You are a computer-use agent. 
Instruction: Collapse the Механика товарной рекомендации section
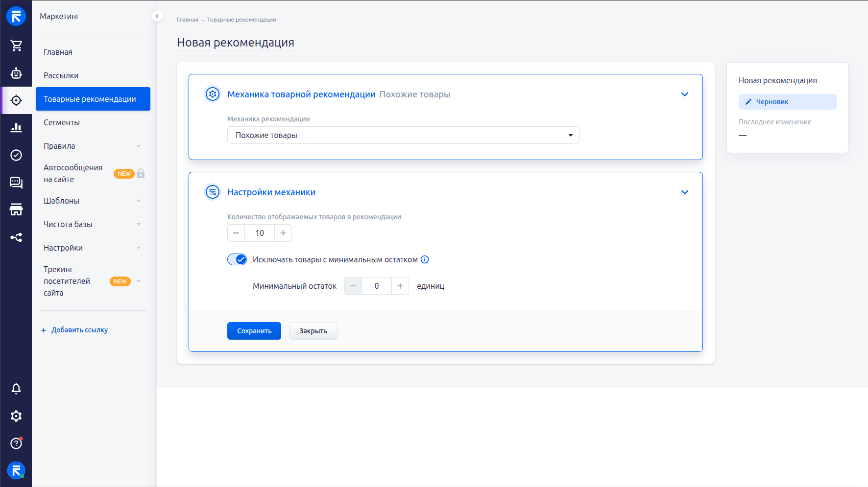[x=684, y=94]
